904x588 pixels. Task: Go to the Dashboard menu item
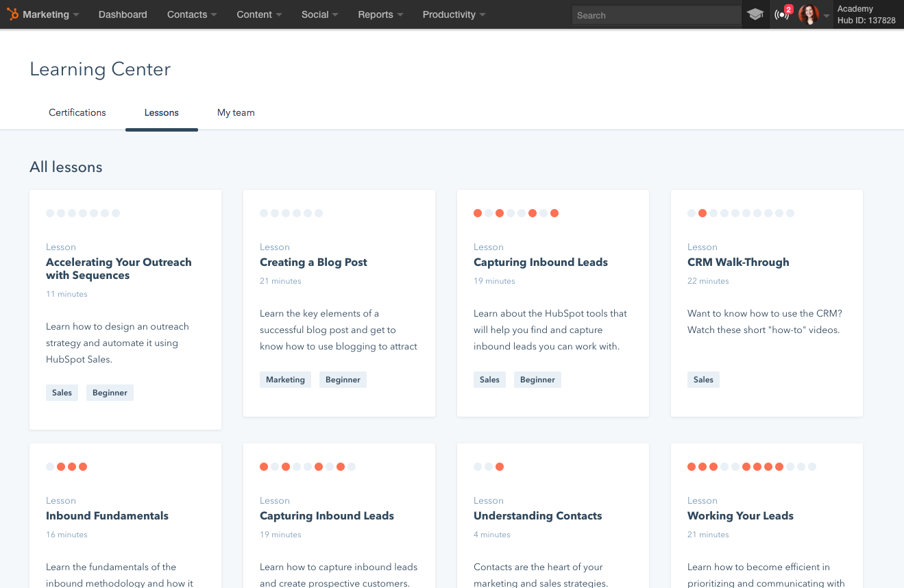123,14
